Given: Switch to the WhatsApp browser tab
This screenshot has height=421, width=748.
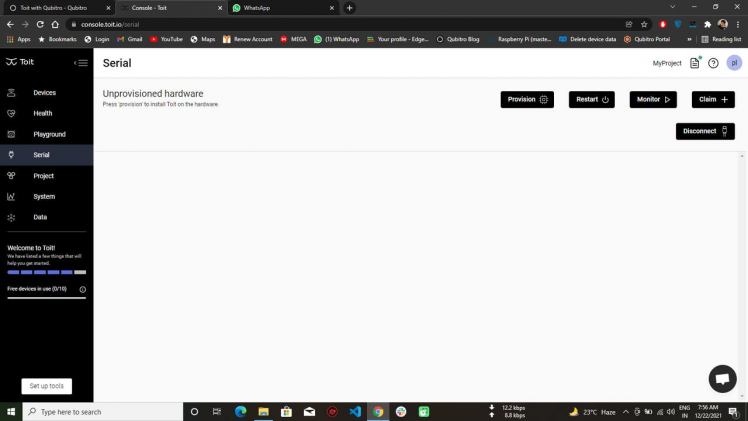Looking at the screenshot, I should point(284,8).
